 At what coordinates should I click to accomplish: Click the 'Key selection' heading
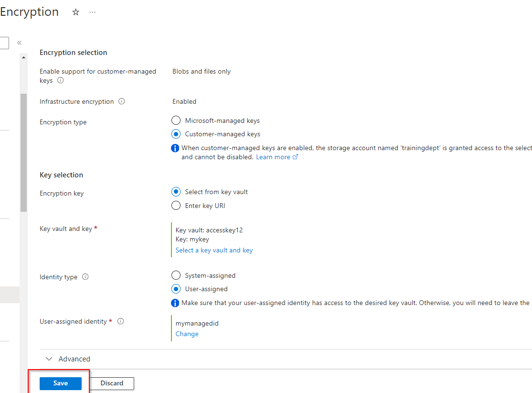click(x=62, y=175)
